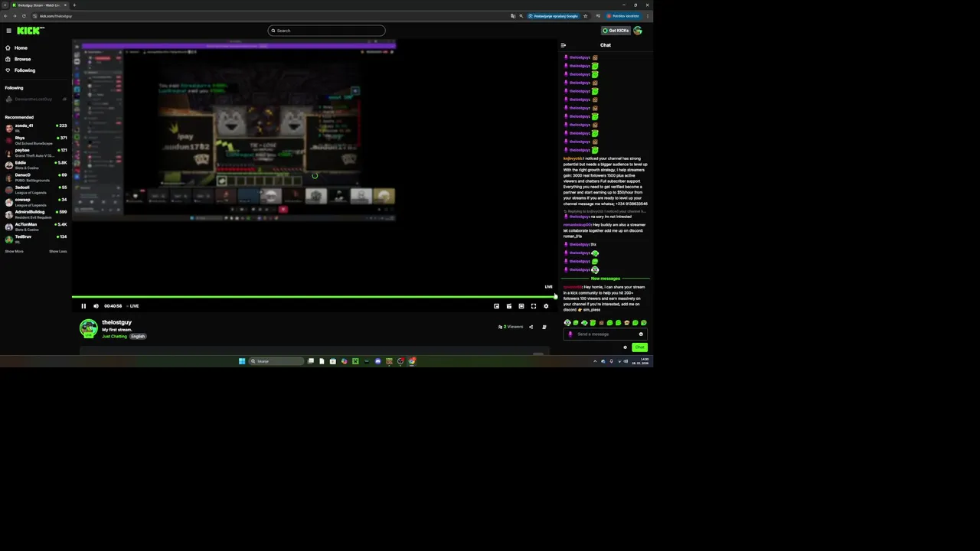Select first emote in quick emote bar

click(x=567, y=323)
